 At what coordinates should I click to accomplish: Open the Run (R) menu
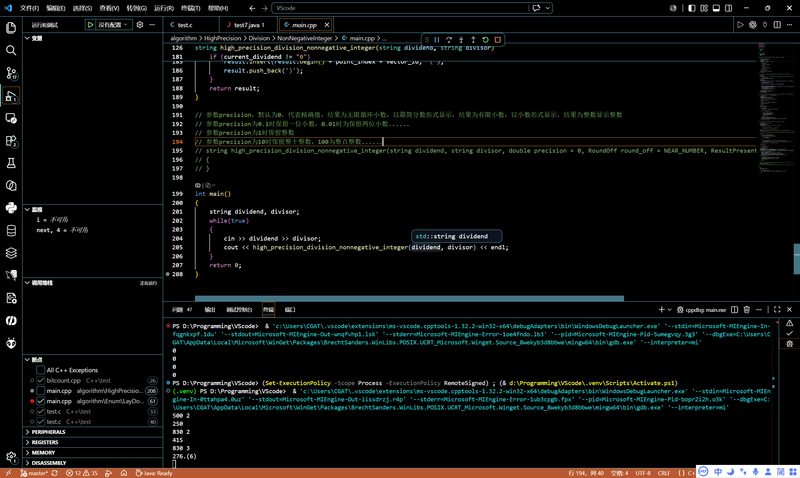pyautogui.click(x=164, y=8)
